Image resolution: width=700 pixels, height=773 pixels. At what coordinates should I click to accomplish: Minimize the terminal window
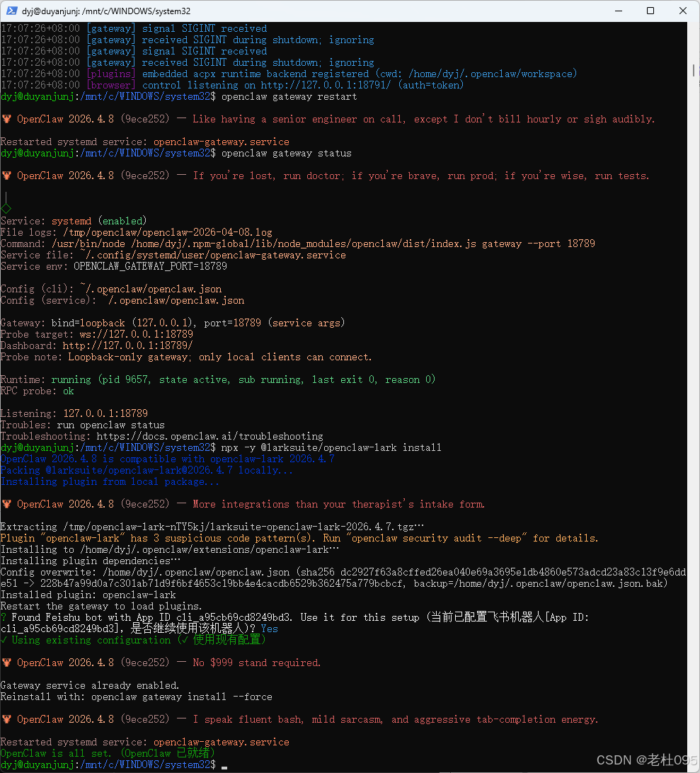pyautogui.click(x=619, y=11)
